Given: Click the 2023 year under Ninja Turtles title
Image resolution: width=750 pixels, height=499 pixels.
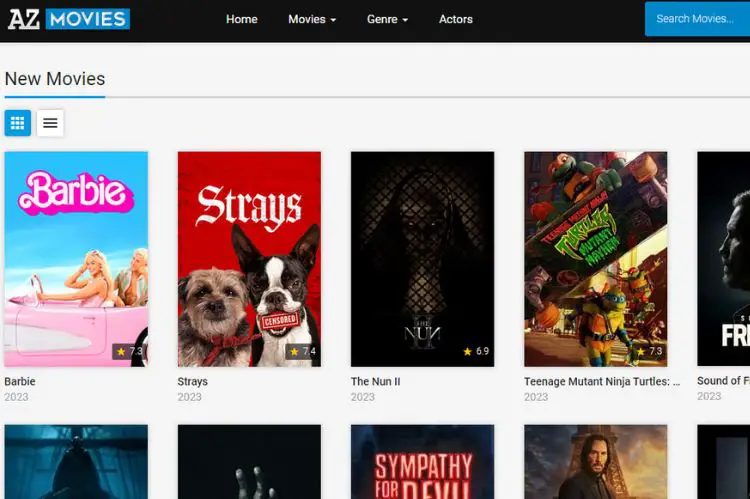Looking at the screenshot, I should pos(536,397).
